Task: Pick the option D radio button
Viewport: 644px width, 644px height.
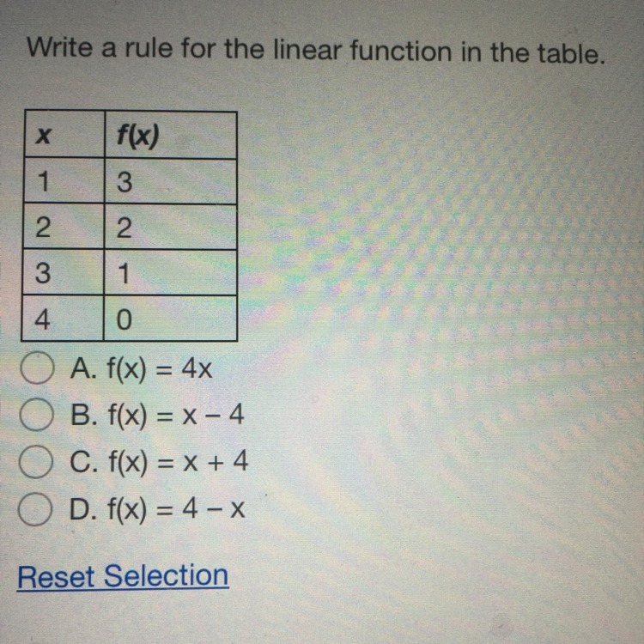Action: point(35,509)
